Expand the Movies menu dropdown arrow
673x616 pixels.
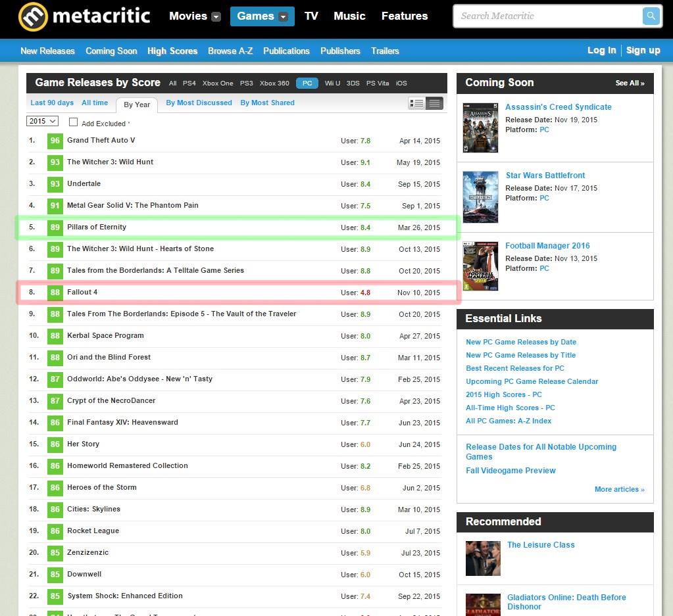tap(216, 16)
